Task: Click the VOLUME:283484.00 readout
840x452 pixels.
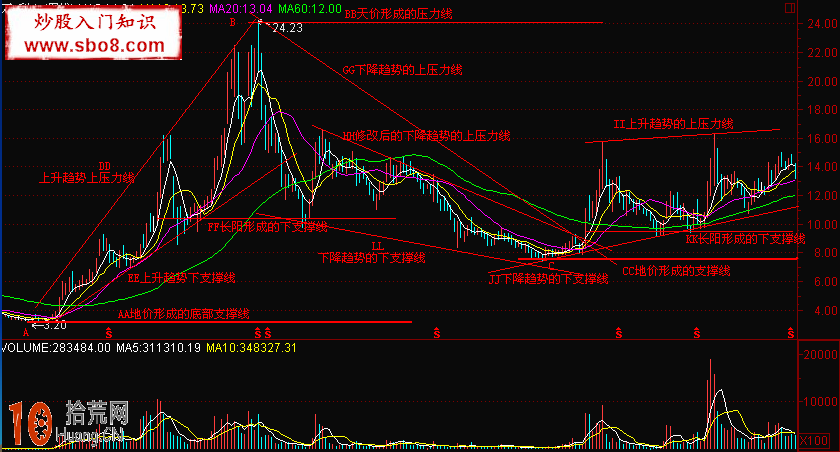Action: [x=56, y=348]
